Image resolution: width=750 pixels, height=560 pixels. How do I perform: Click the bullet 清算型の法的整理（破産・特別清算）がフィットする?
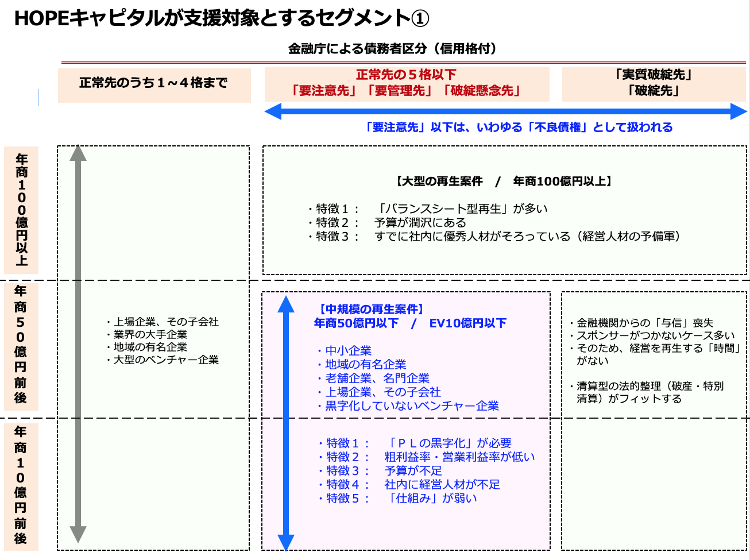coord(646,392)
